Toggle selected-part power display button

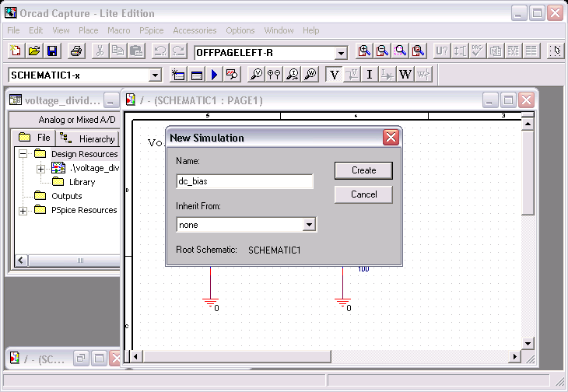click(423, 75)
